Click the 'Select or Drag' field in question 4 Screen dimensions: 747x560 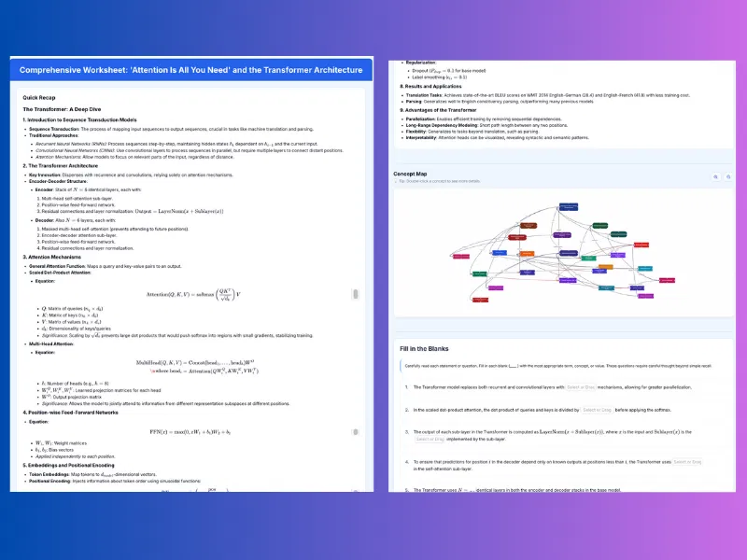tap(688, 461)
